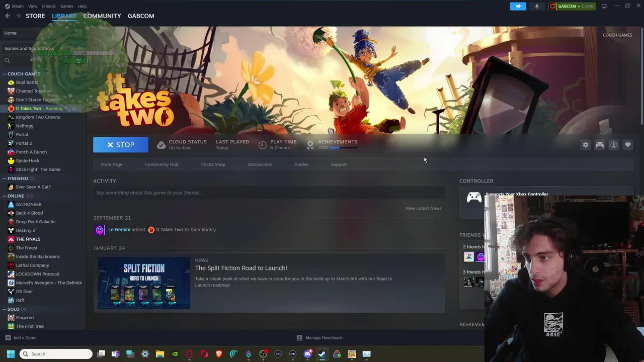Image resolution: width=644 pixels, height=362 pixels.
Task: Click the Portal 2 game icon
Action: pyautogui.click(x=11, y=143)
